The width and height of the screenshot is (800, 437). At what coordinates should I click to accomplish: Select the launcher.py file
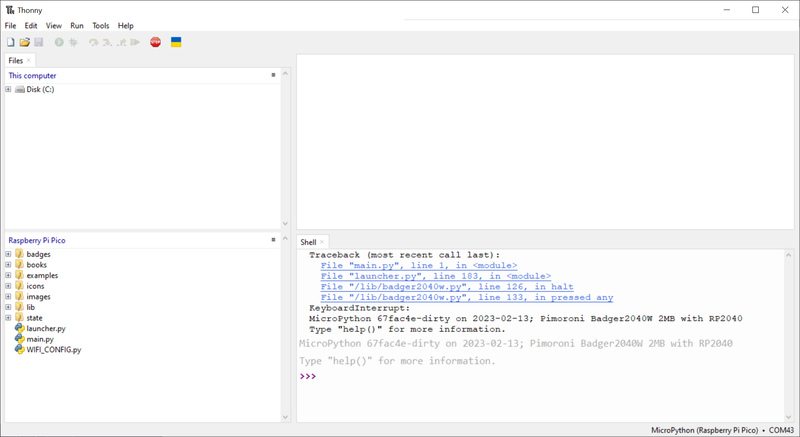45,328
